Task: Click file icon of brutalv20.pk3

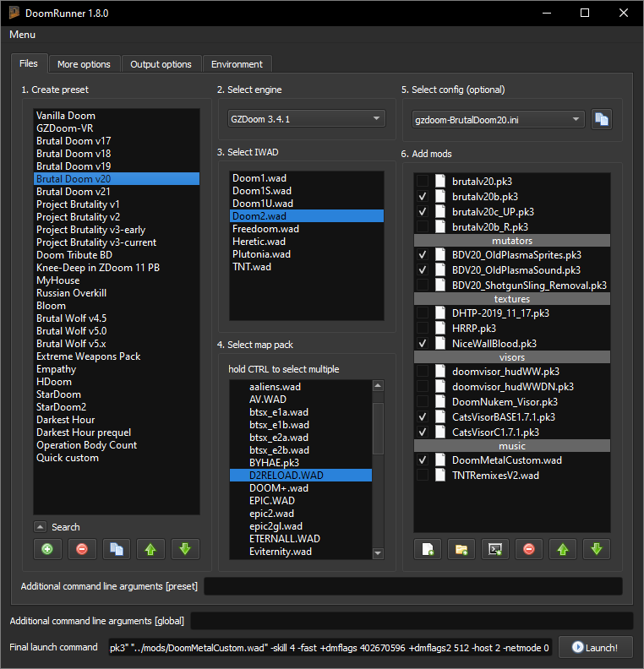Action: tap(440, 181)
